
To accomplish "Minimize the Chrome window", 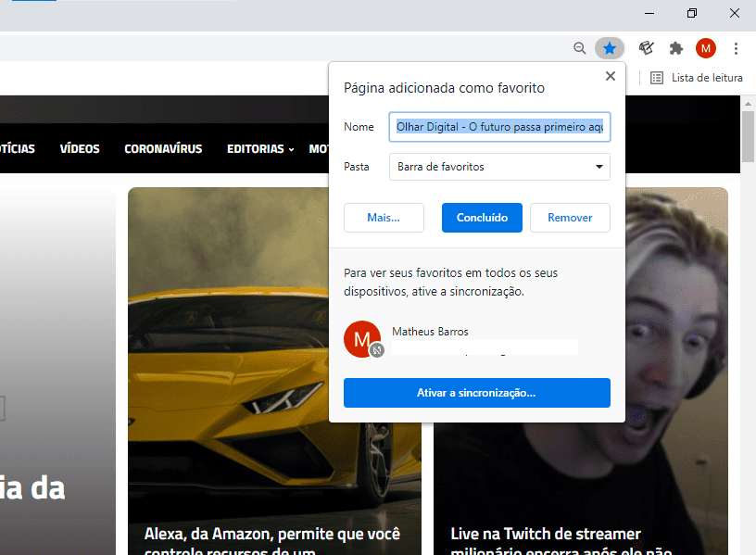I will [649, 14].
